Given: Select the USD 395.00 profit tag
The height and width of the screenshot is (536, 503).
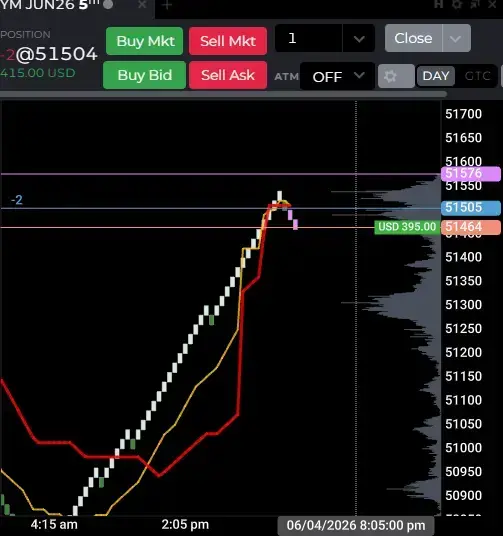Looking at the screenshot, I should point(407,227).
